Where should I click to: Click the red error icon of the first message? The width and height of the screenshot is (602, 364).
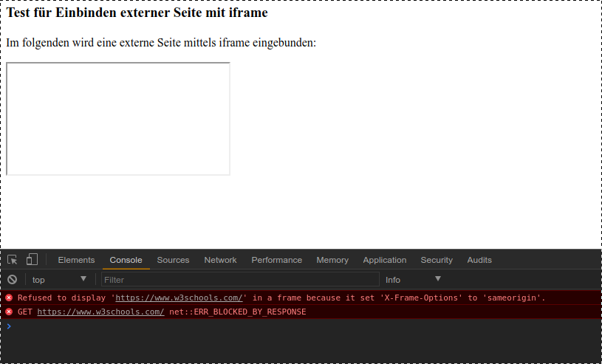coord(10,298)
